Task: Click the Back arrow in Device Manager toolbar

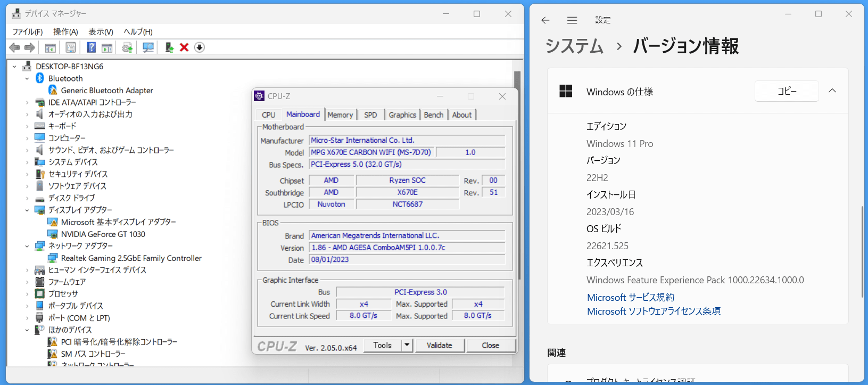Action: (x=14, y=47)
